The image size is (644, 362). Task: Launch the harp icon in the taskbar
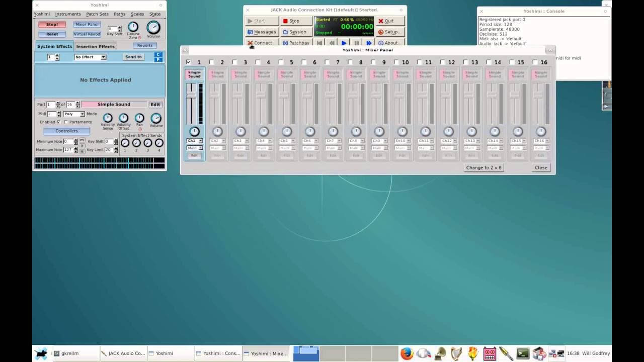click(456, 353)
